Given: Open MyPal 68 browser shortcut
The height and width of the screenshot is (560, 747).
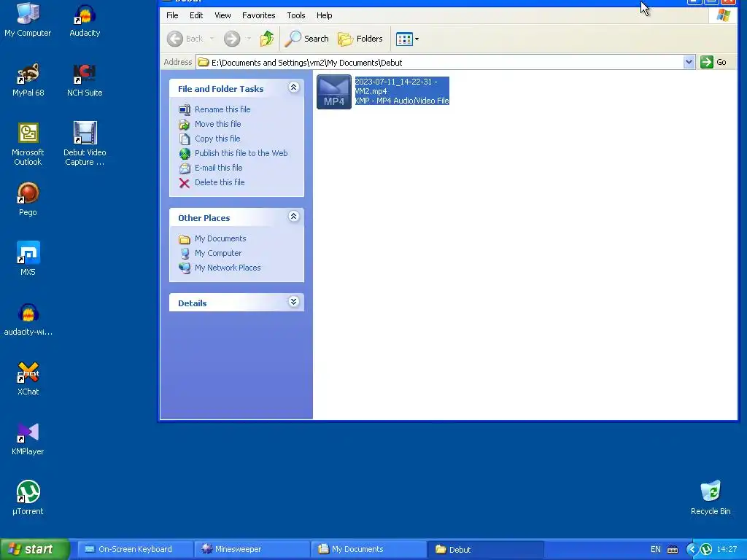Looking at the screenshot, I should click(28, 79).
